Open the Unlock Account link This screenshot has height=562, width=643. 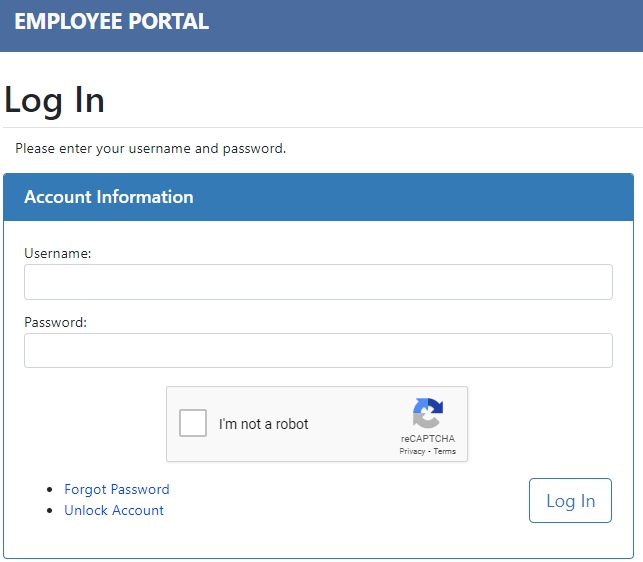point(114,510)
